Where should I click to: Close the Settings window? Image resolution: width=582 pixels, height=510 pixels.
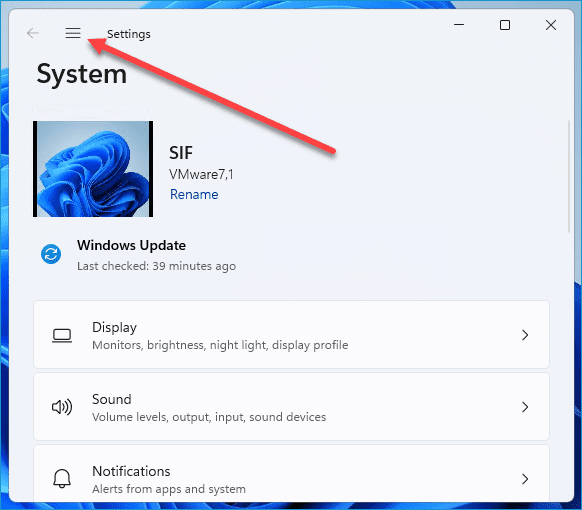pos(551,25)
